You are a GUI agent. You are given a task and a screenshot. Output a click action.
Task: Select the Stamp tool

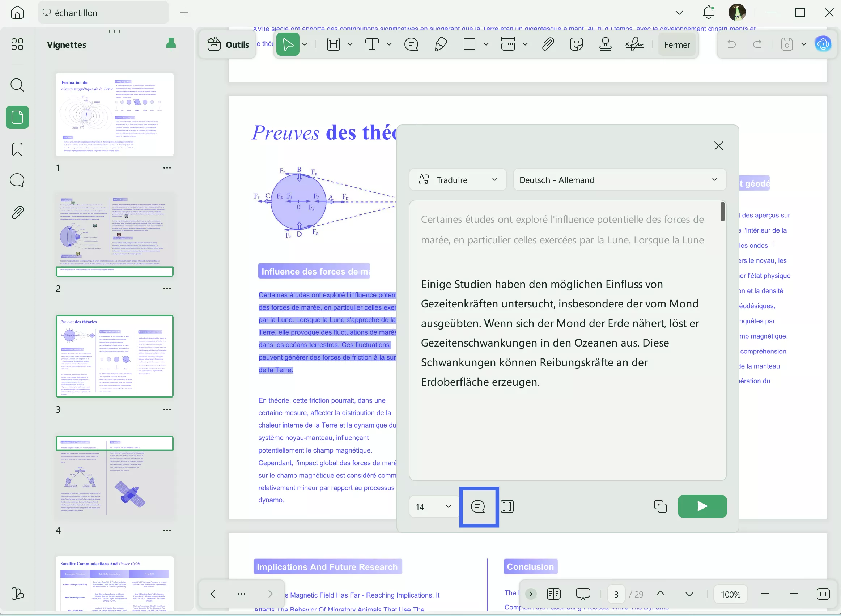coord(605,44)
